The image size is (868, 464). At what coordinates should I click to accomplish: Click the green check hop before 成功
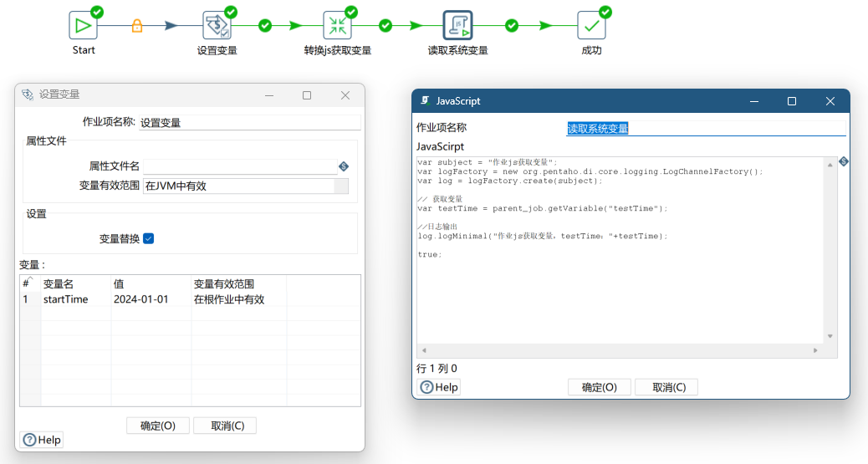pyautogui.click(x=512, y=25)
